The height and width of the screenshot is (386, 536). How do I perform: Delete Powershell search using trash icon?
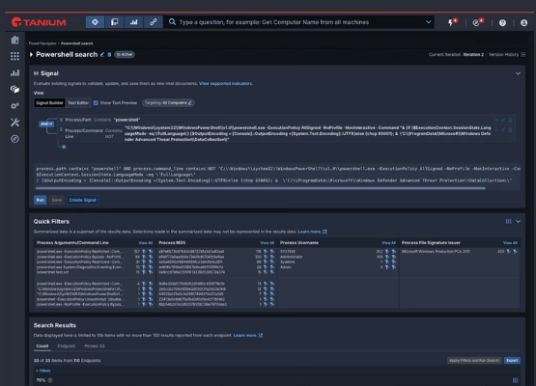tap(109, 54)
